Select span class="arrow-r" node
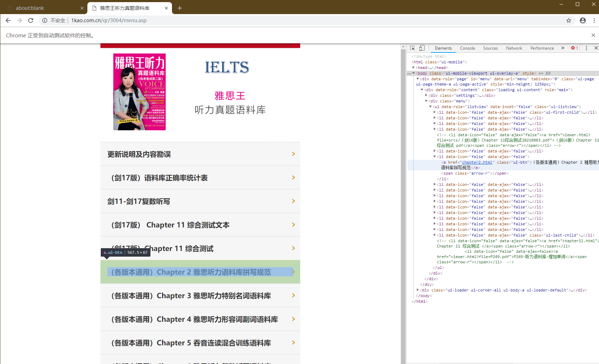599x364 pixels. 475,173
